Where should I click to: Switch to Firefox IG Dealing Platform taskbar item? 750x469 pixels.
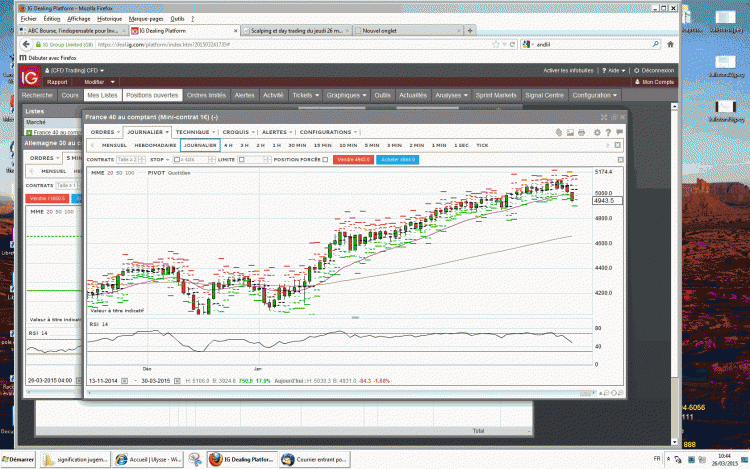coord(243,459)
